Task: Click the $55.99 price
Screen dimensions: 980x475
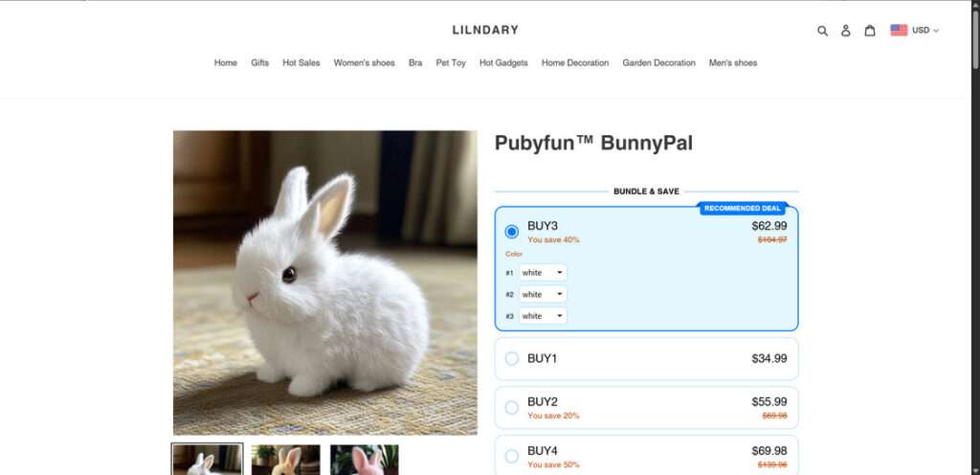Action: point(769,402)
